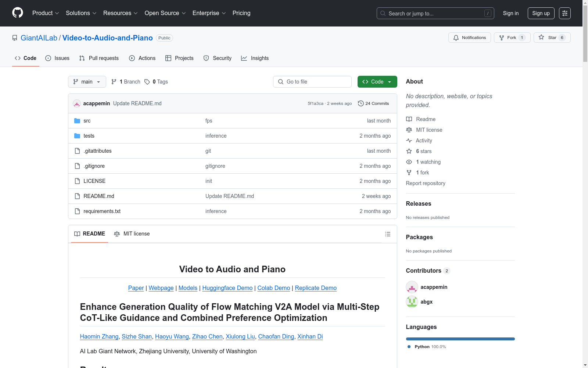The width and height of the screenshot is (588, 368).
Task: Click the tag icon next to Tags
Action: pyautogui.click(x=147, y=82)
